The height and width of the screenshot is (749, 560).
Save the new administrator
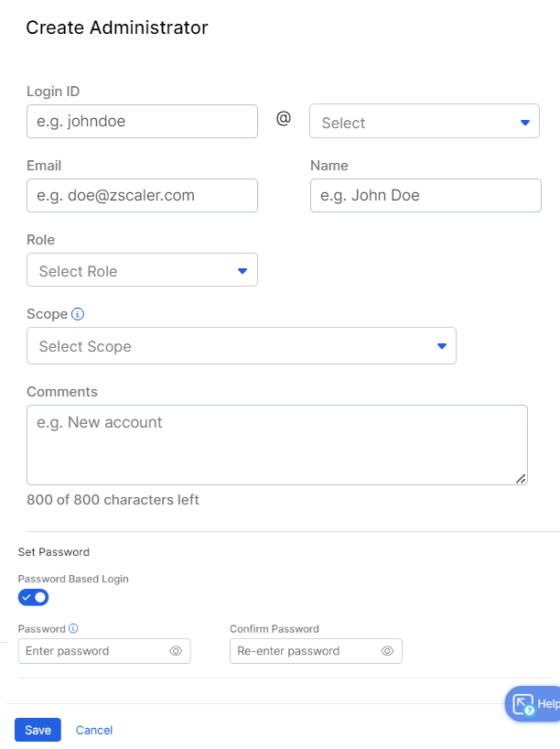click(x=37, y=730)
